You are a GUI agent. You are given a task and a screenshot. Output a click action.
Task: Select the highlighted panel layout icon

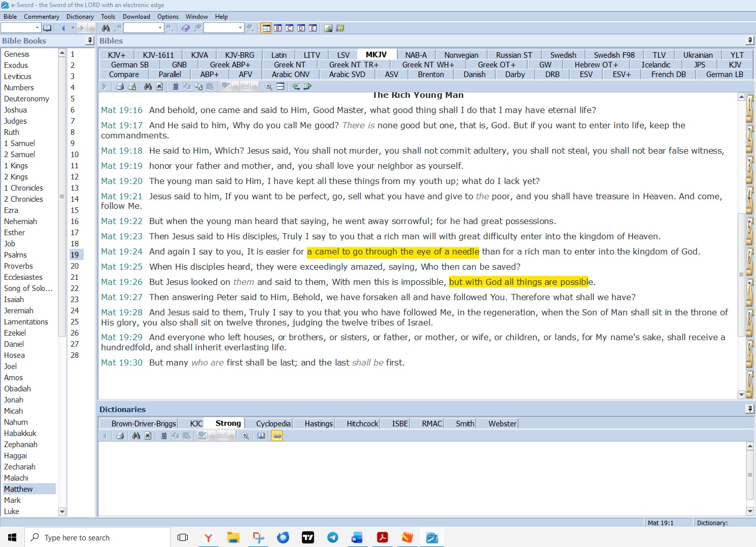pos(266,28)
